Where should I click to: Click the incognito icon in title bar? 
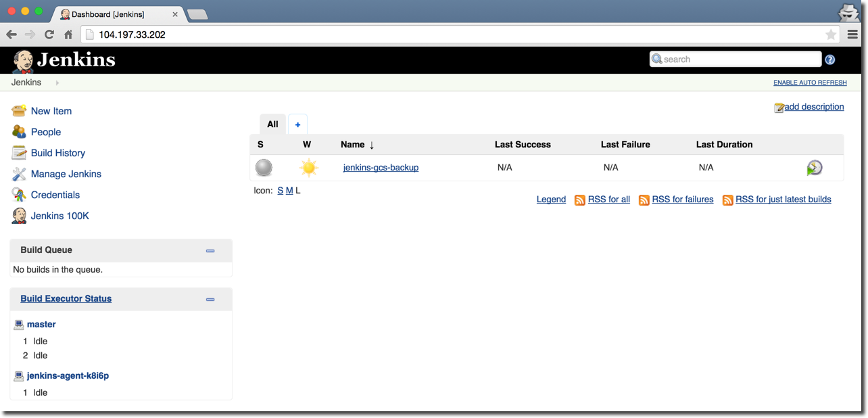pos(848,12)
